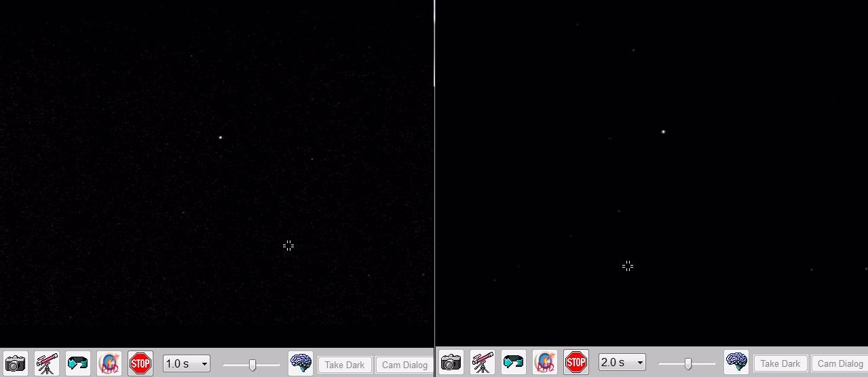Select the bright star in left image

(x=221, y=137)
